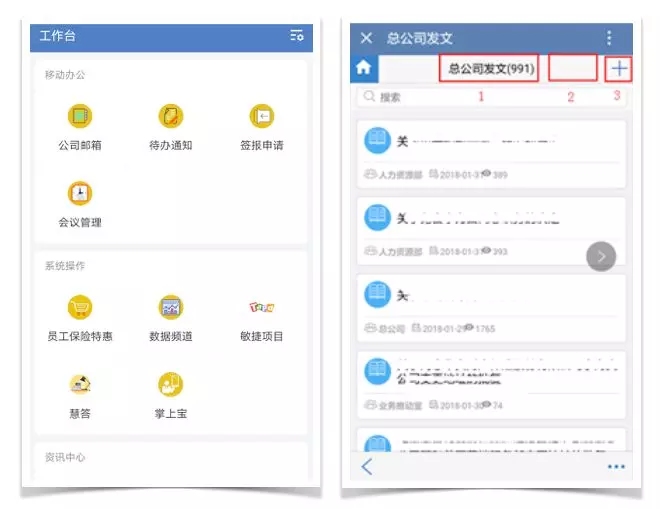Tap the home icon in document list
The width and height of the screenshot is (660, 509).
click(x=364, y=68)
